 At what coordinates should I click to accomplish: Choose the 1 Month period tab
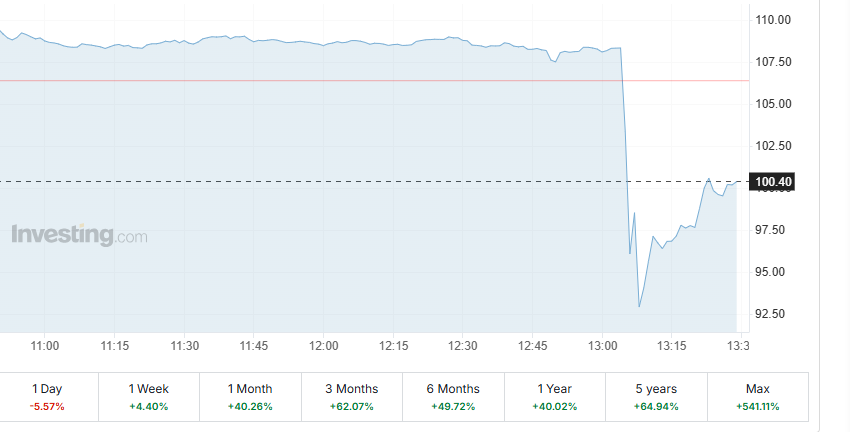point(250,397)
